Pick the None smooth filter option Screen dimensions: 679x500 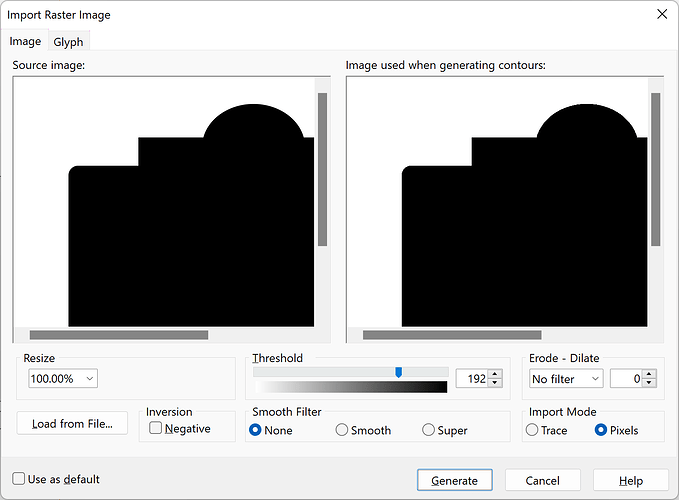255,430
